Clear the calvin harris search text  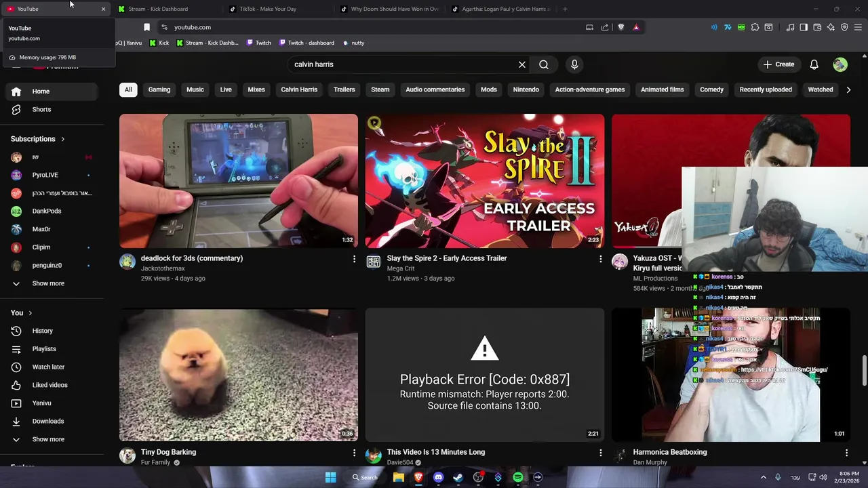(x=522, y=64)
